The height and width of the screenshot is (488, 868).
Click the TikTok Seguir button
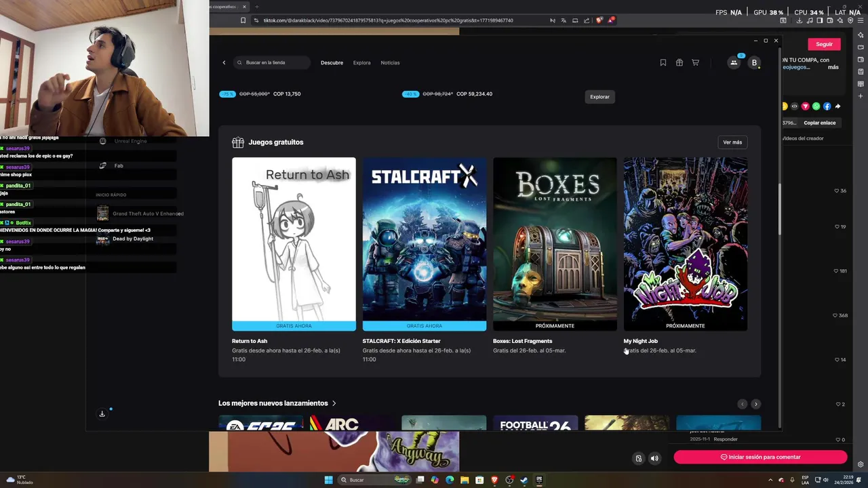point(824,44)
